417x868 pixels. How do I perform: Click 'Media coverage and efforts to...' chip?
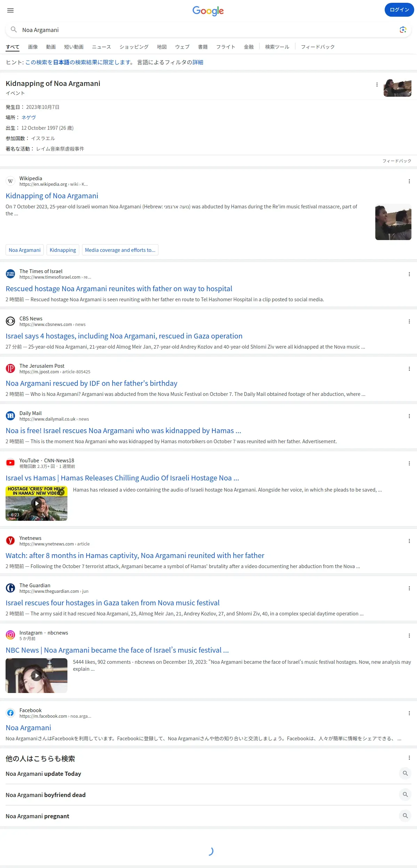click(x=120, y=250)
